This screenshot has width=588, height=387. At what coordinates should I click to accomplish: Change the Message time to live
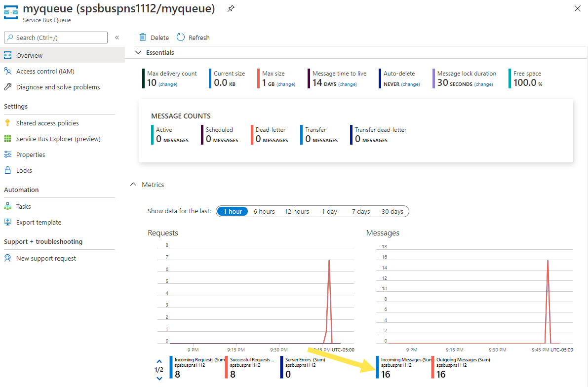[347, 84]
